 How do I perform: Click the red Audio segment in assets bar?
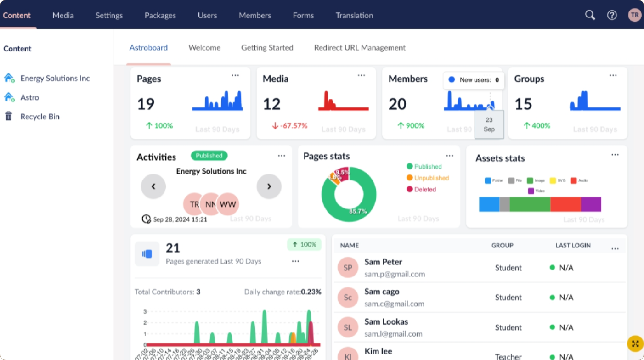[x=565, y=204]
